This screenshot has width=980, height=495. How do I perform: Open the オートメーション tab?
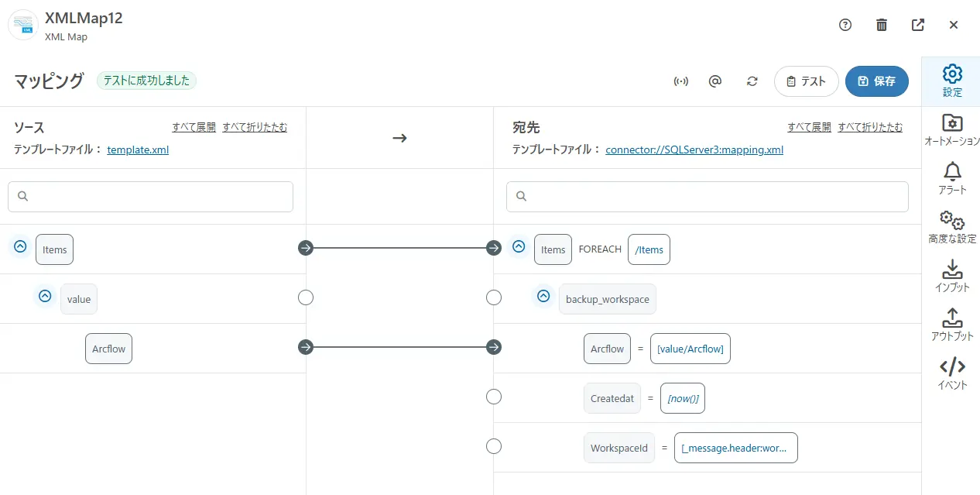pyautogui.click(x=952, y=130)
